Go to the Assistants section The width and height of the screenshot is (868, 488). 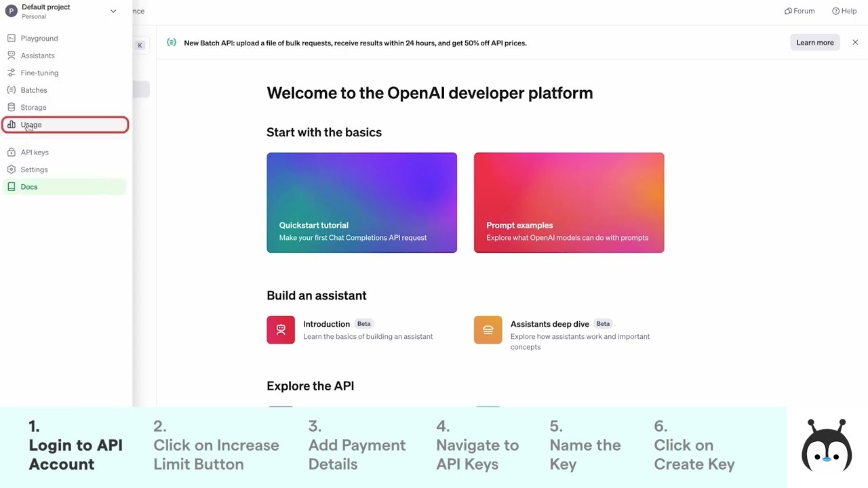[x=65, y=56]
